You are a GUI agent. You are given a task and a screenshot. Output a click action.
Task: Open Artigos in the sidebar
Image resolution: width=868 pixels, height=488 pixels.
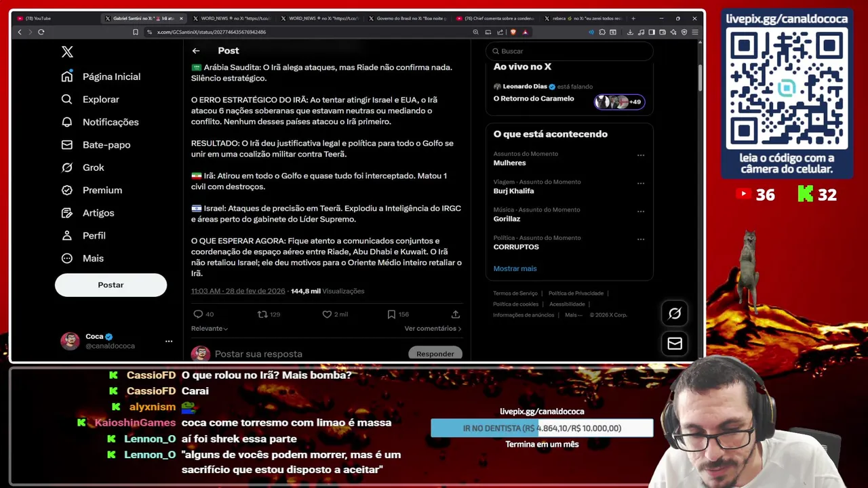tap(87, 213)
